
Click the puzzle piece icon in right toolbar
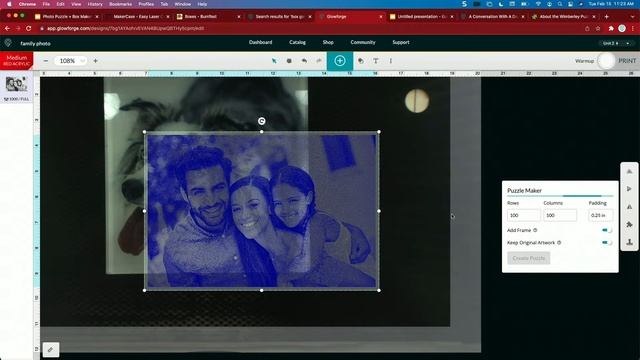(629, 224)
